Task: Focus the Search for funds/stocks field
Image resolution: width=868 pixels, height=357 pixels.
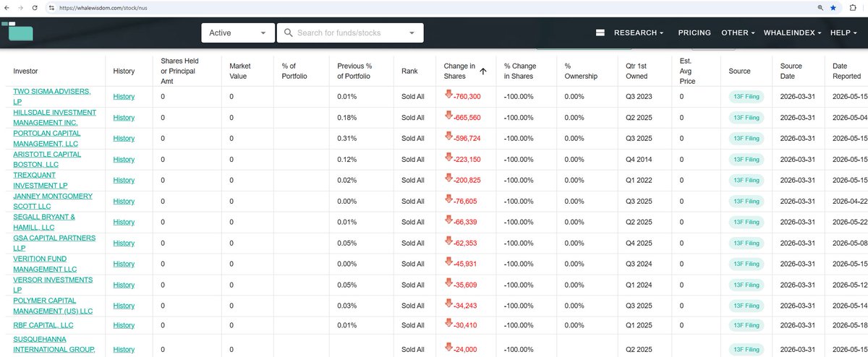Action: click(x=350, y=33)
